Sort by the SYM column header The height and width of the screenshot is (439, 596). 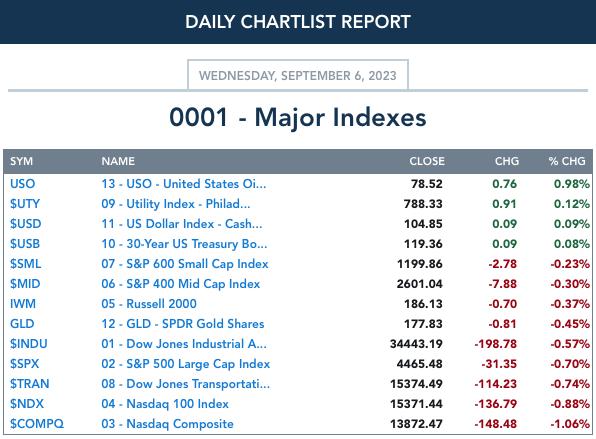coord(21,161)
